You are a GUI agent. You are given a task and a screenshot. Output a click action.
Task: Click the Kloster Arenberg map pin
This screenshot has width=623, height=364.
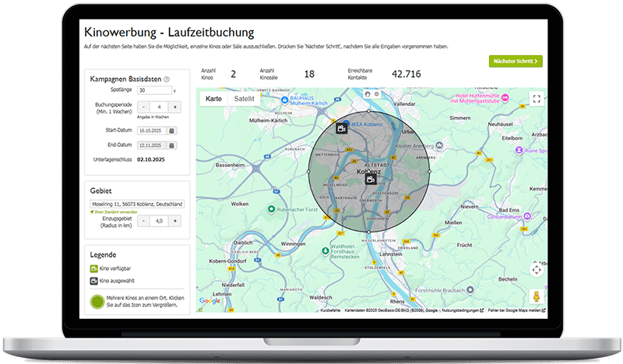pyautogui.click(x=439, y=145)
